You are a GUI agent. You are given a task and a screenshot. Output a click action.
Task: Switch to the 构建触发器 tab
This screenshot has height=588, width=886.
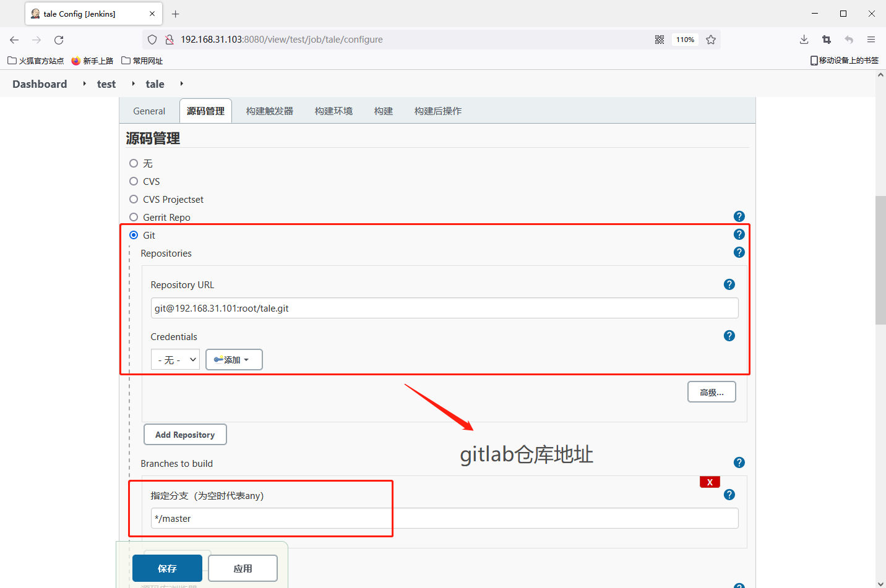(269, 111)
